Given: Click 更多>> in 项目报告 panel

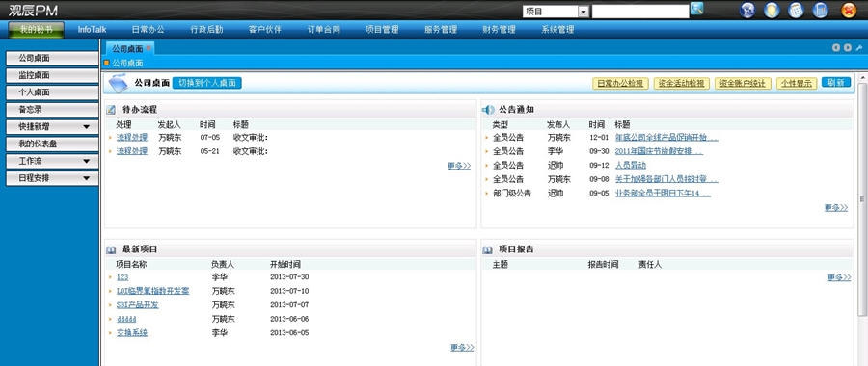Looking at the screenshot, I should (839, 277).
